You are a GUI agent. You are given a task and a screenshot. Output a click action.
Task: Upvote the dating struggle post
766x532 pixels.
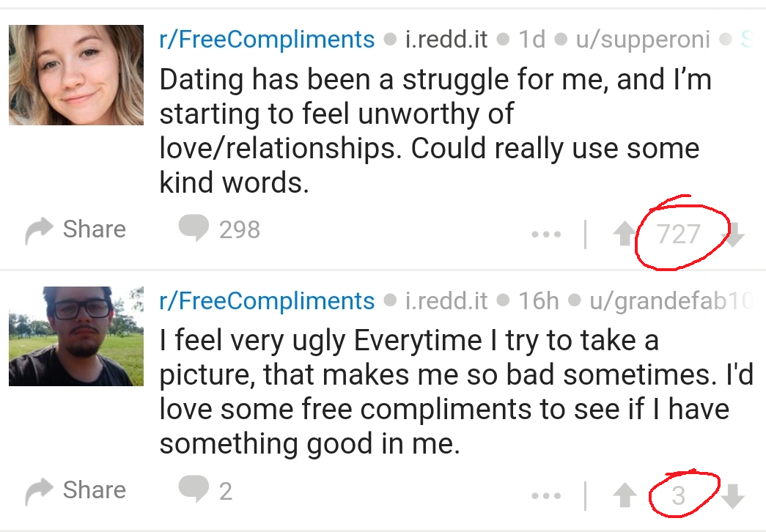[x=624, y=234]
